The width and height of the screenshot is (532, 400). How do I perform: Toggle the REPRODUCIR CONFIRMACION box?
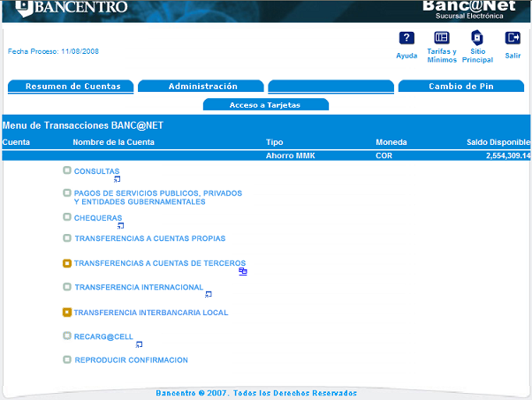click(x=67, y=359)
